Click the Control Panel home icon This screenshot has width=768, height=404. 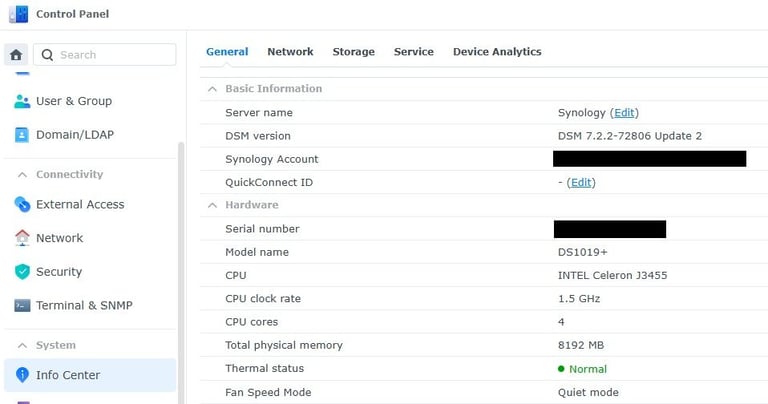(x=16, y=54)
